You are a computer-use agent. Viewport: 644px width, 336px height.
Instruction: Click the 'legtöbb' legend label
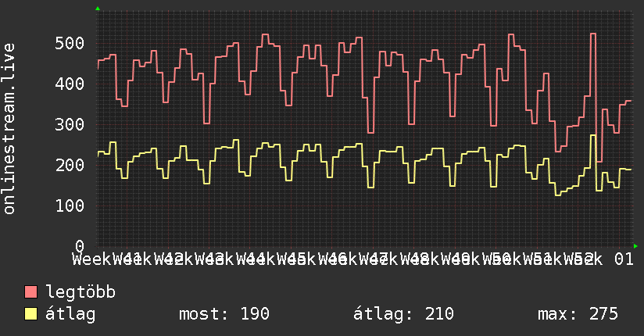80,291
